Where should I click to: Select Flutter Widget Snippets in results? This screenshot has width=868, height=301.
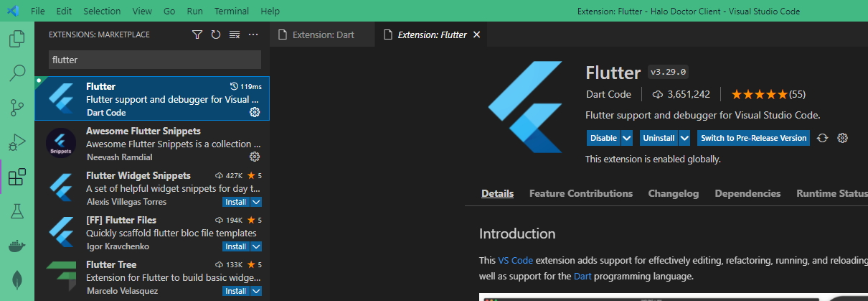152,187
